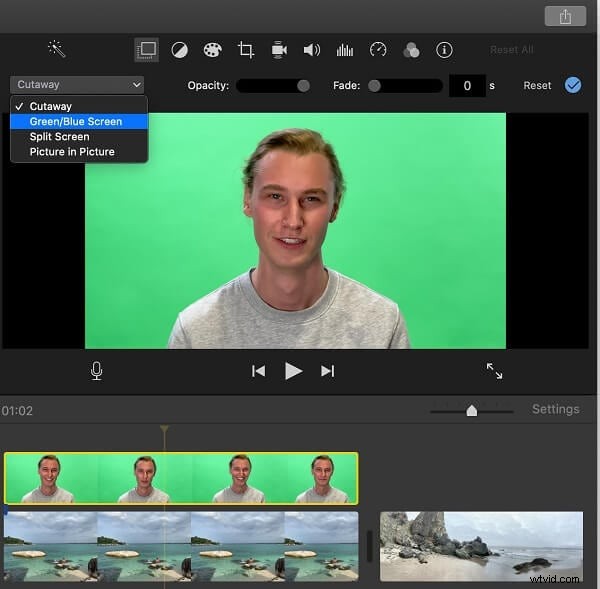The width and height of the screenshot is (600, 589).
Task: Select the rocky beach clip thumbnail
Action: pyautogui.click(x=481, y=546)
